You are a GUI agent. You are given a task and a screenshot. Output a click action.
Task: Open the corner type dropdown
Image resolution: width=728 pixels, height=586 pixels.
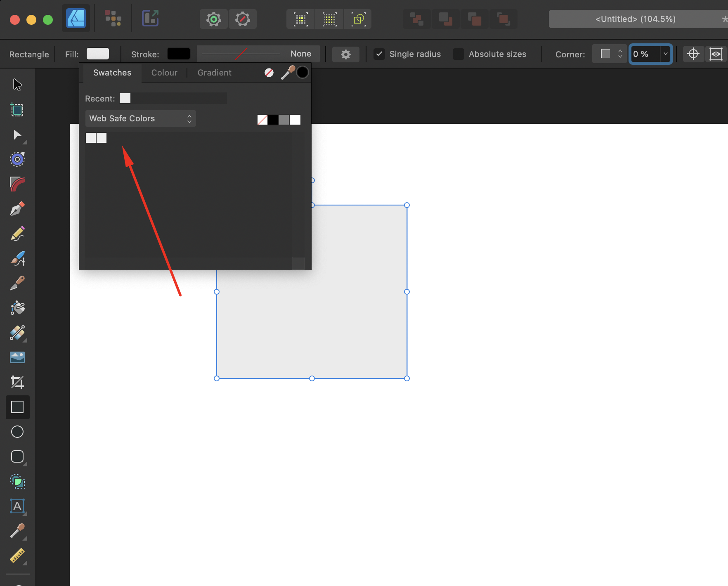(610, 54)
